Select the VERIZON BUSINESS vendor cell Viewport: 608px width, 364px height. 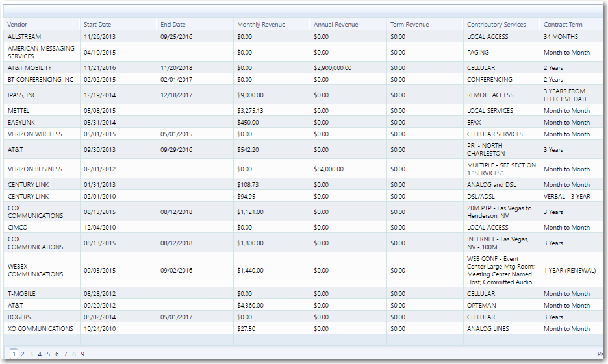(42, 169)
